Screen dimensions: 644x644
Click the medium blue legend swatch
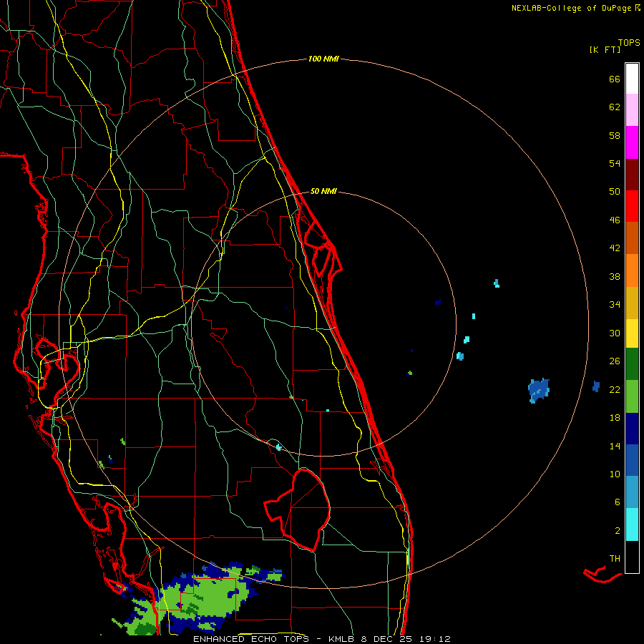(x=632, y=460)
